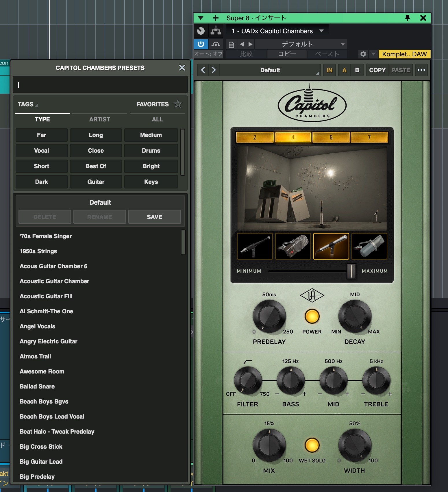Click the Komplet.. DAW yellow label
This screenshot has height=492, width=448.
pos(404,54)
